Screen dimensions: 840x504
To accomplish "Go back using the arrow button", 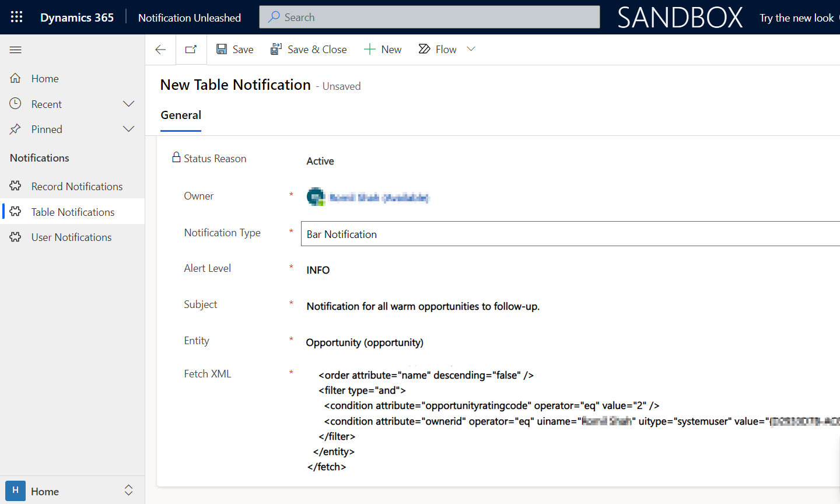I will click(160, 50).
